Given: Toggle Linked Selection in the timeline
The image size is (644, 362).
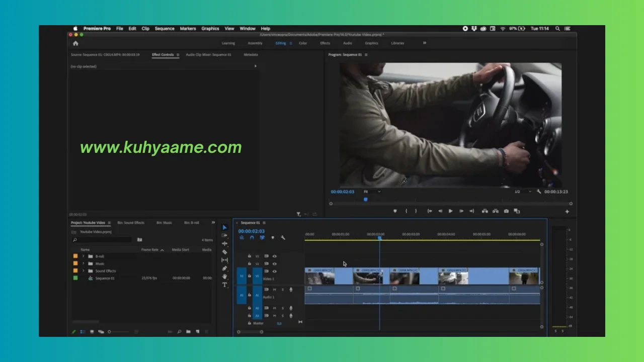Looking at the screenshot, I should 262,238.
